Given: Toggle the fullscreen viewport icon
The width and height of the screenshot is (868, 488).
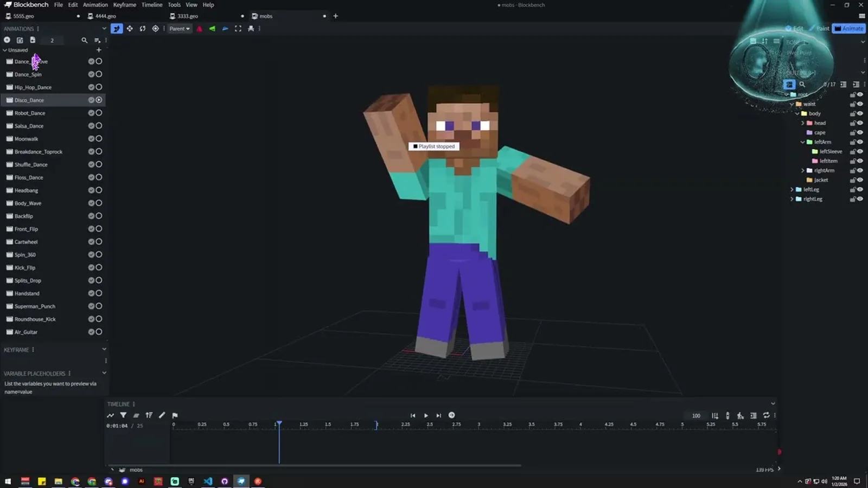Looking at the screenshot, I should (238, 29).
